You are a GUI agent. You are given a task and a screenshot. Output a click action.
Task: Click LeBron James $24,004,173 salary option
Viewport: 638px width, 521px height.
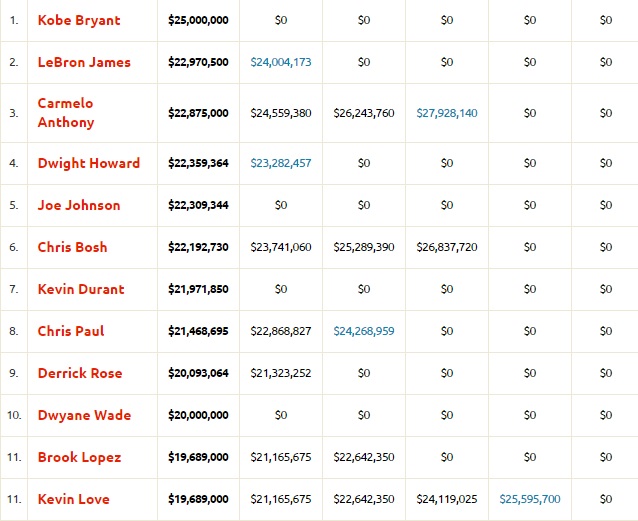281,62
